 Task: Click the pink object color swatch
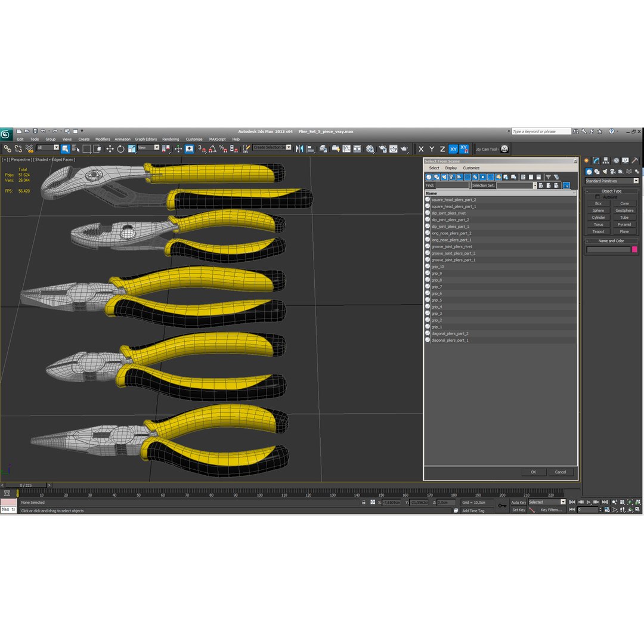(634, 249)
